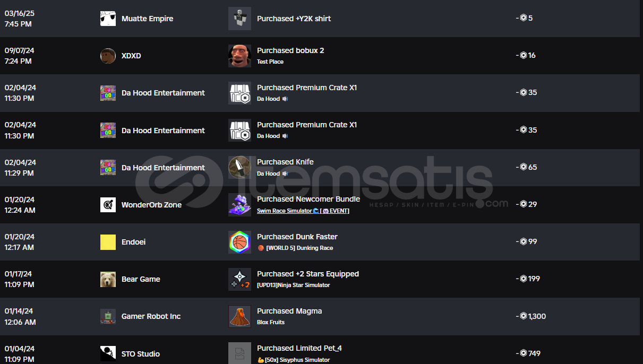This screenshot has height=364, width=643.
Task: Open the WonderOrb Zone icon
Action: pos(108,205)
